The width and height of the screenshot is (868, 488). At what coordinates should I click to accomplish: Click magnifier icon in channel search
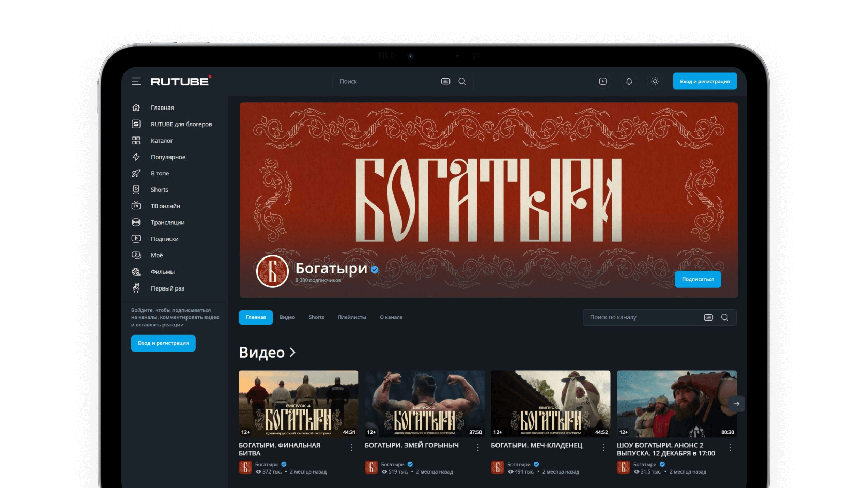(725, 317)
